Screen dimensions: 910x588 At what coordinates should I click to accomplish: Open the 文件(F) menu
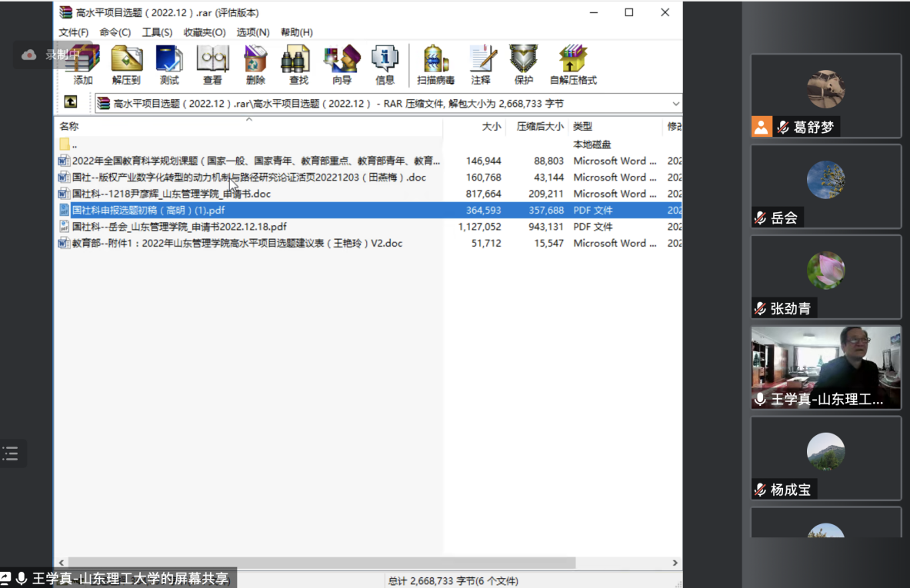click(x=74, y=32)
